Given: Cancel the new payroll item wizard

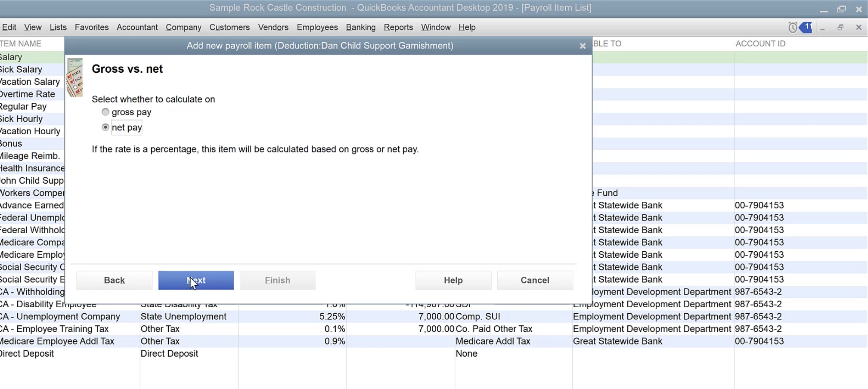Looking at the screenshot, I should click(x=535, y=281).
